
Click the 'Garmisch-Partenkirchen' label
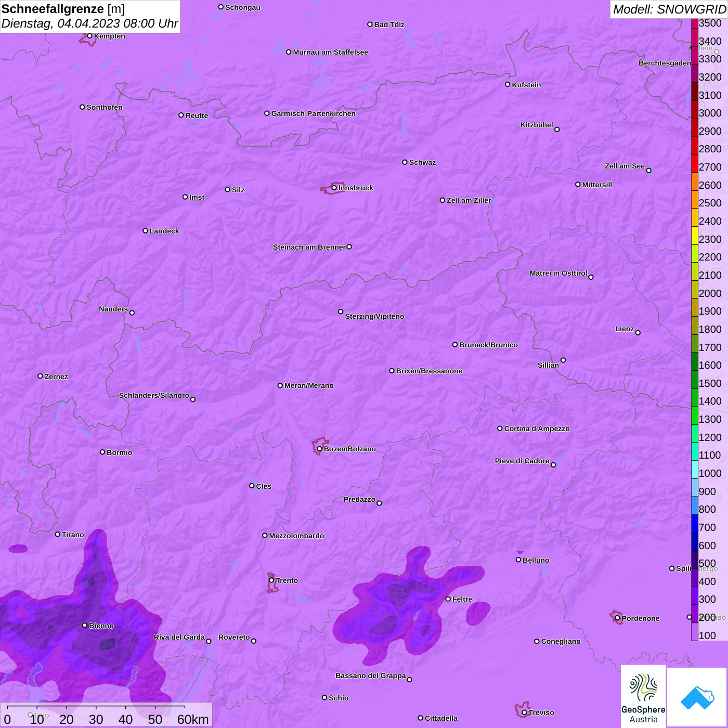pos(314,113)
